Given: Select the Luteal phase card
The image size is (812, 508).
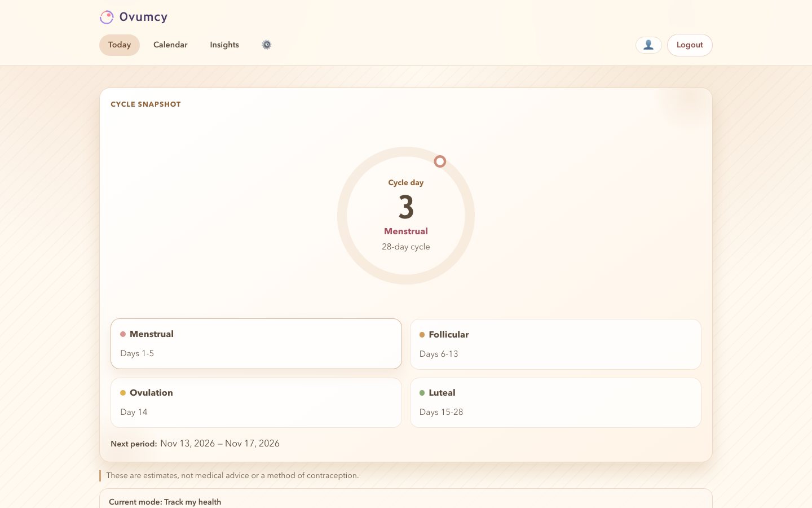Looking at the screenshot, I should tap(555, 402).
